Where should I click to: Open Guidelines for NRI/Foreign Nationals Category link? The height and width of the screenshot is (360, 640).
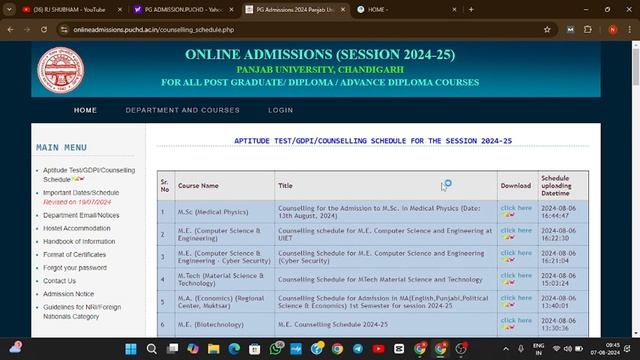tap(82, 311)
